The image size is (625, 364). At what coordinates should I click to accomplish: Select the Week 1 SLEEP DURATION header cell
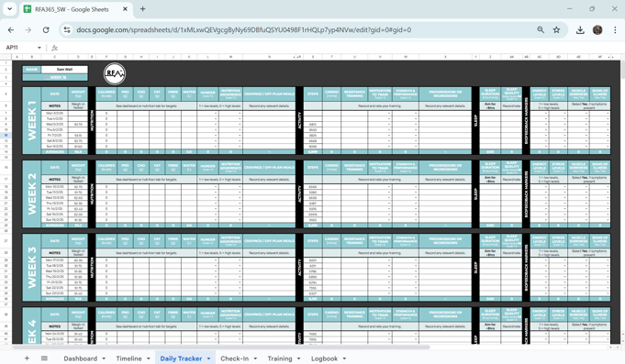(x=490, y=94)
